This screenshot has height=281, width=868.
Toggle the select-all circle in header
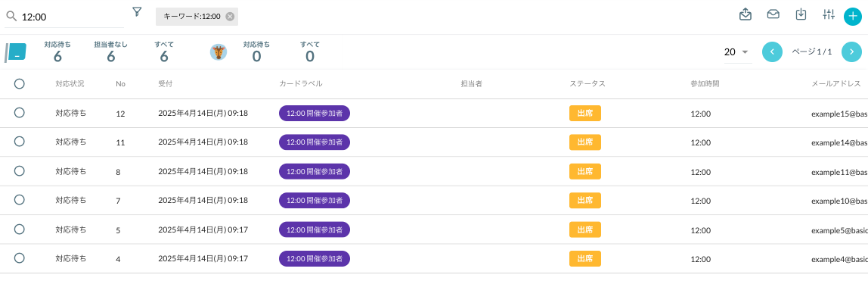[20, 83]
